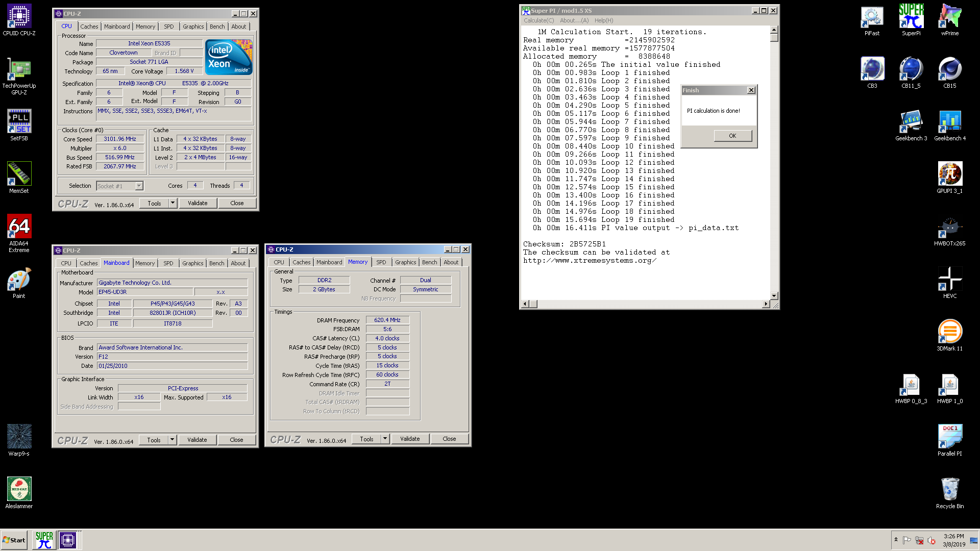Open the Aleslammer desktop icon
Viewport: 980px width, 551px height.
click(x=19, y=493)
